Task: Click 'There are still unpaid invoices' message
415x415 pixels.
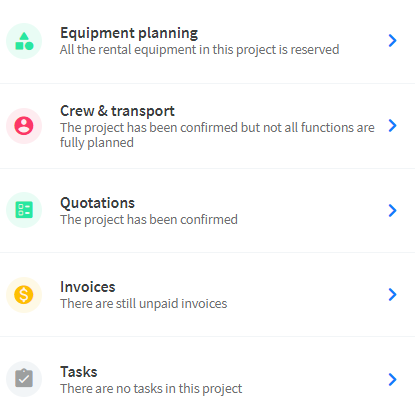Action: (144, 304)
